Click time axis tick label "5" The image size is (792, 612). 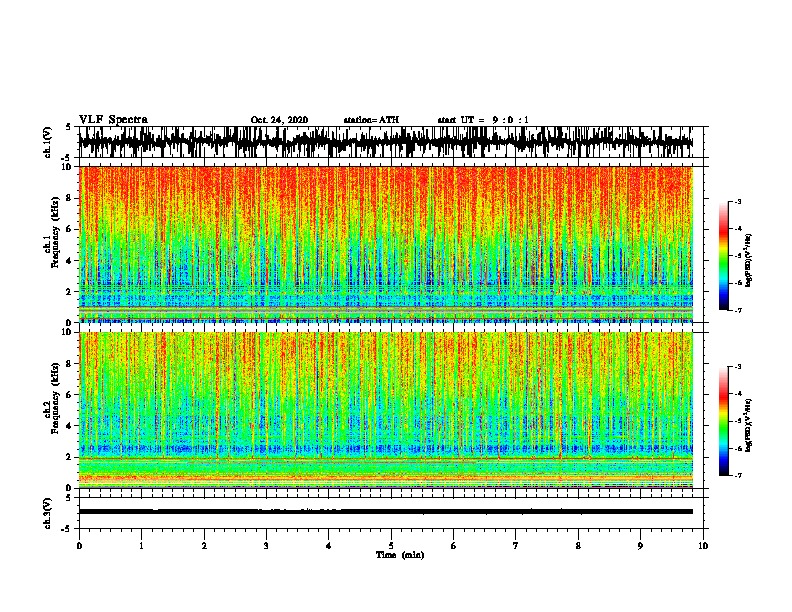[391, 546]
